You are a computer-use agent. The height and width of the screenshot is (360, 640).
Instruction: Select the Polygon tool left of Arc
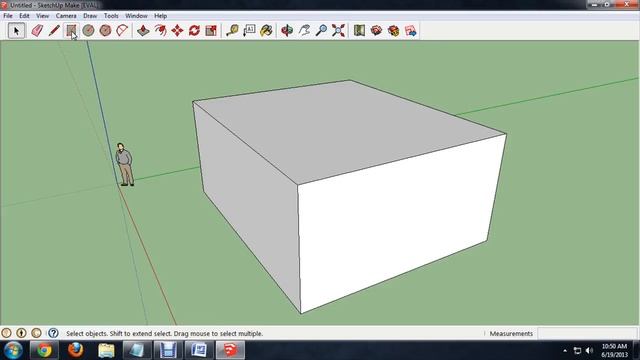point(105,31)
